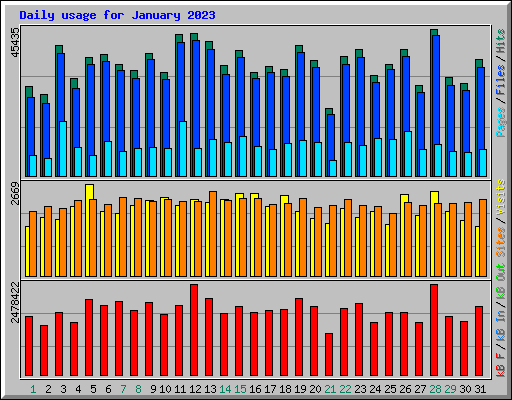Click the orange "Sites" legend label
The width and height of the screenshot is (512, 400).
[501, 242]
